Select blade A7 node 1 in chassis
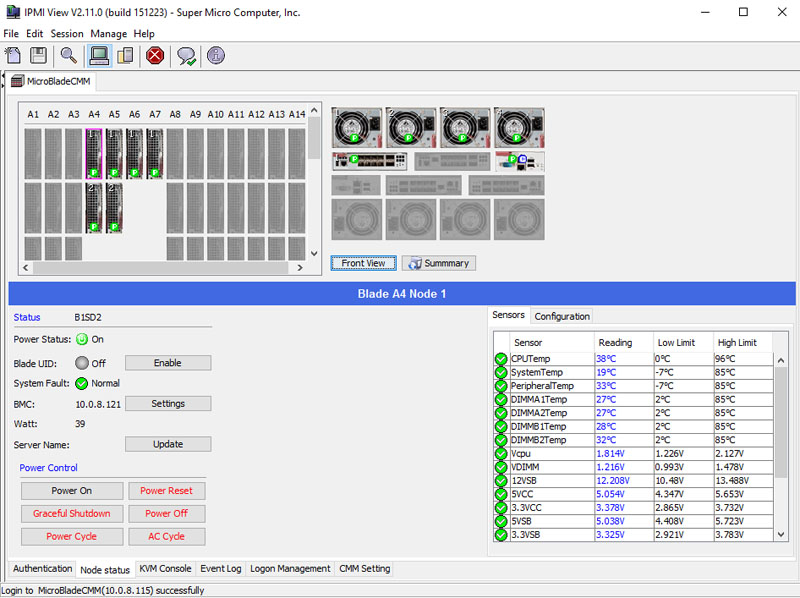The image size is (800, 598). coord(155,153)
